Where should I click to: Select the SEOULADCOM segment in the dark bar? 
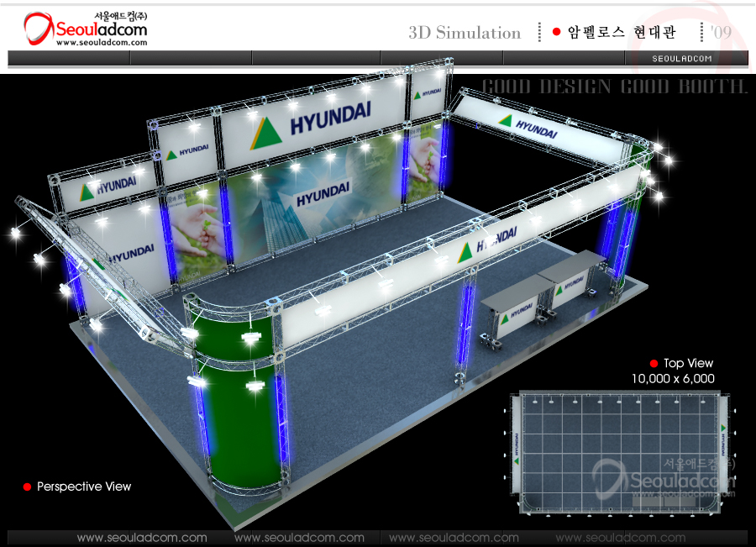[682, 58]
